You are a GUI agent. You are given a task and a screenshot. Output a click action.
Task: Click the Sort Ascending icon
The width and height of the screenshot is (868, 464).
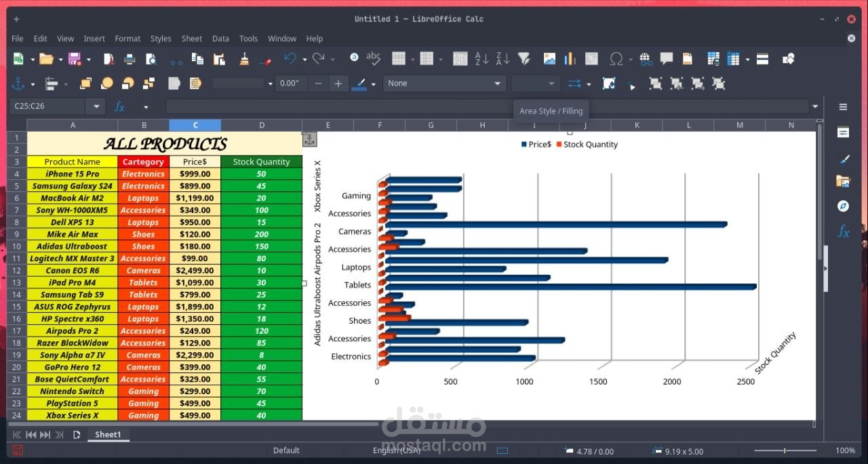coord(481,59)
